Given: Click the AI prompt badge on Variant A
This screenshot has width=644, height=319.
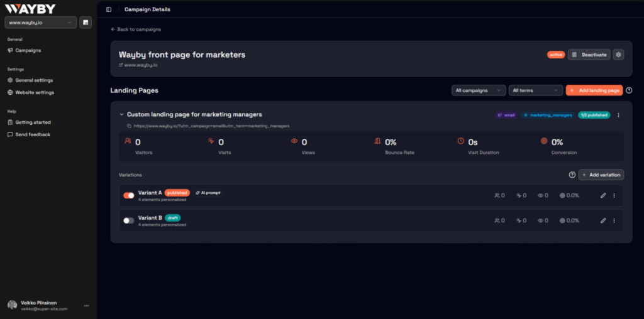Looking at the screenshot, I should coord(208,193).
